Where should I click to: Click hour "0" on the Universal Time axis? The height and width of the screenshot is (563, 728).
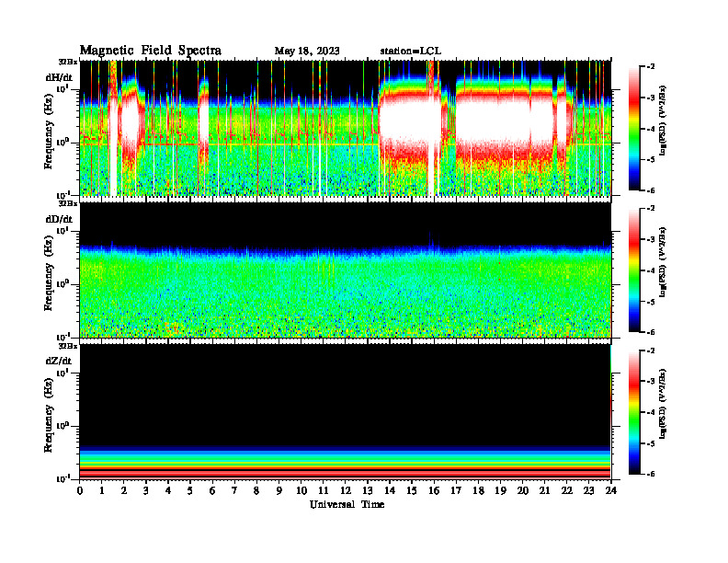coord(80,490)
